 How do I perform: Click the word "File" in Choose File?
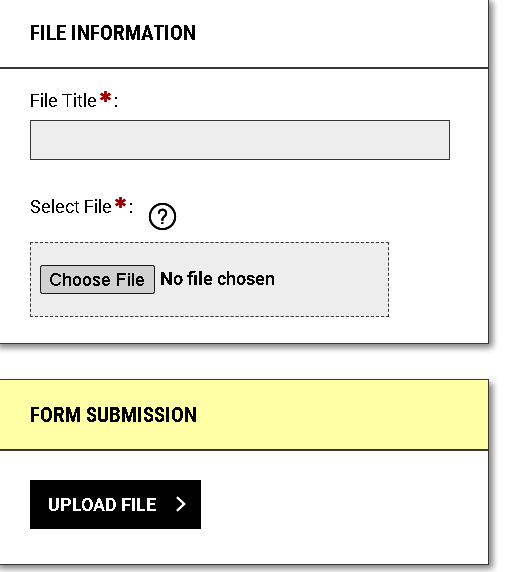[x=130, y=280]
